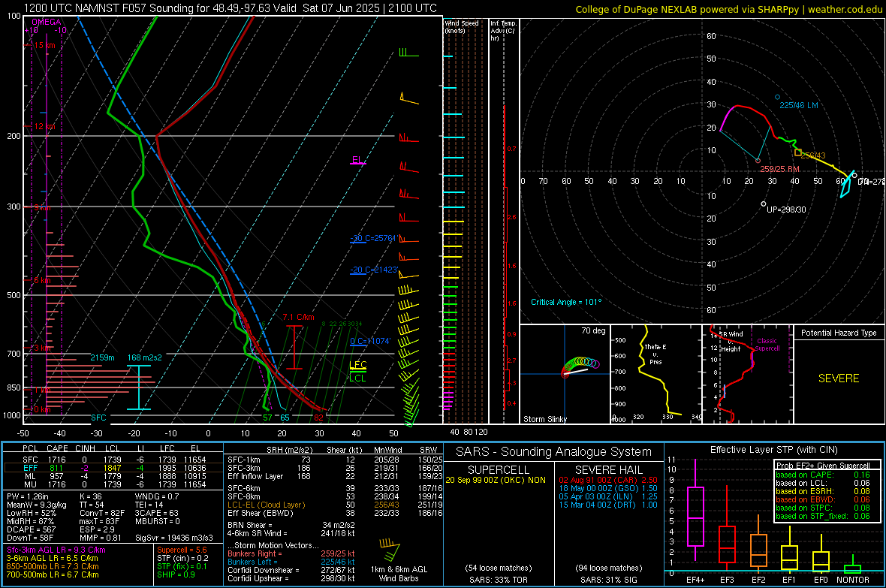Screen dimensions: 886x588
Task: Click the Inf. Temp. Adv. header
Action: tap(503, 31)
